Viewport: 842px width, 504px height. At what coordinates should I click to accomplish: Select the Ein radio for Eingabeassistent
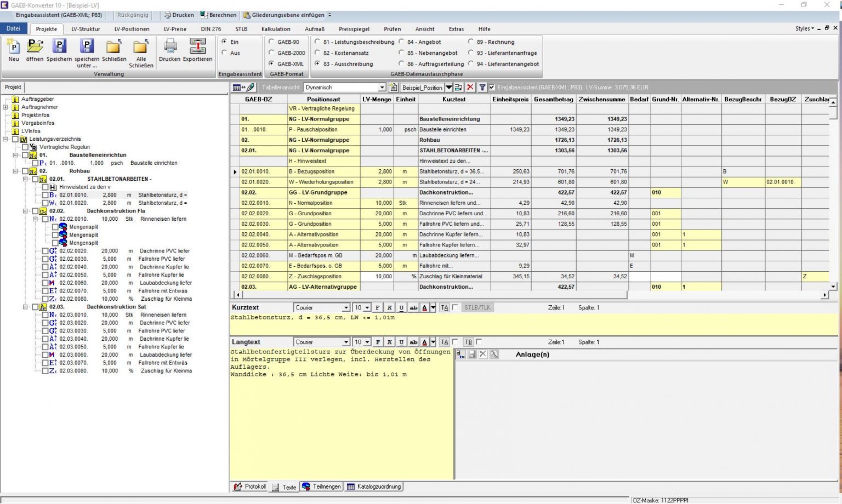tap(224, 42)
